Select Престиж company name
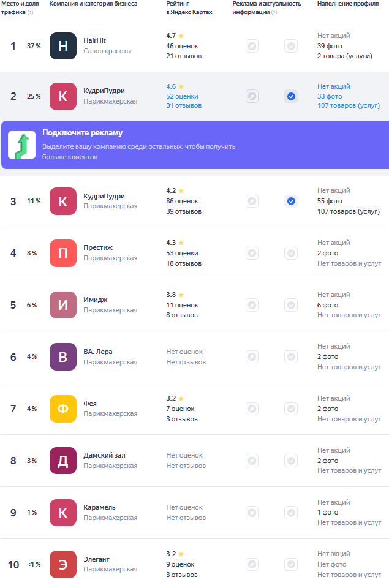389x588 pixels. pyautogui.click(x=98, y=247)
